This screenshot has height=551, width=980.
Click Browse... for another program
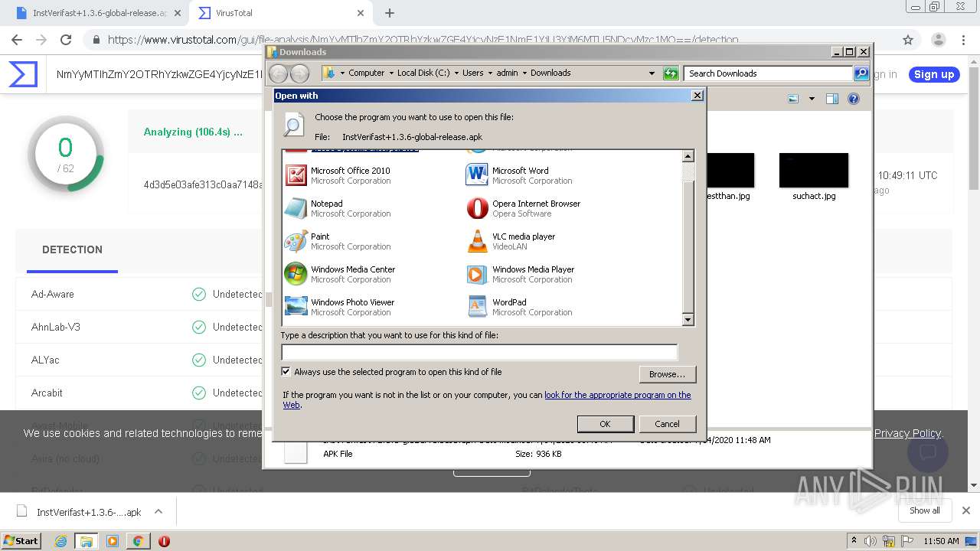click(667, 374)
